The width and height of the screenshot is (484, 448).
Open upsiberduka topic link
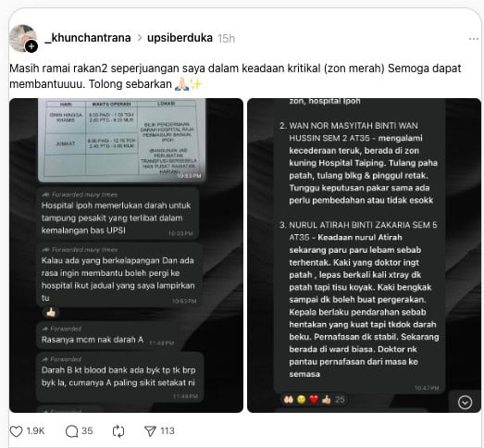[180, 38]
